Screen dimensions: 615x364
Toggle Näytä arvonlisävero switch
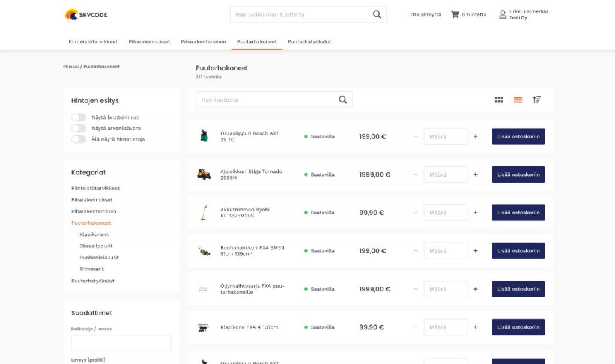79,129
